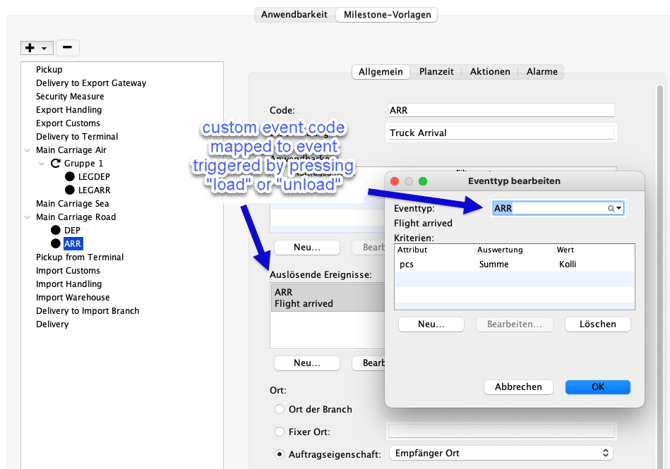670x469 pixels.
Task: Click the plus add button in toolbar
Action: (30, 48)
